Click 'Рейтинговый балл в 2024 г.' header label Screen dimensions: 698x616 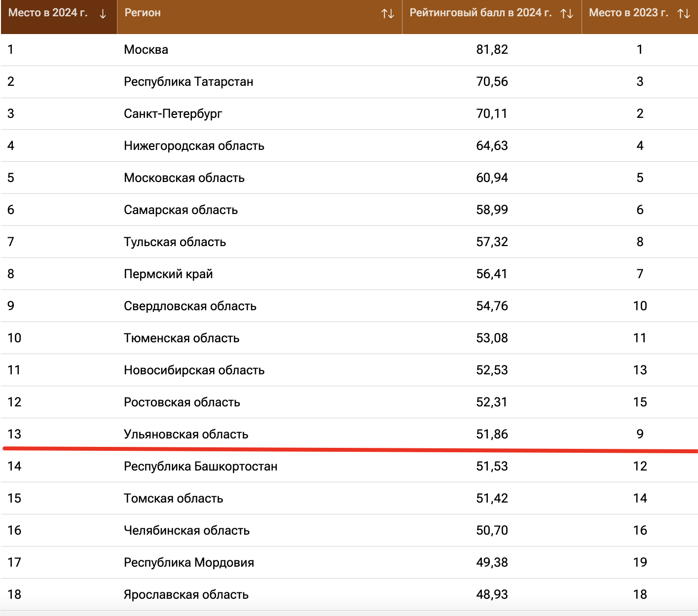(480, 13)
